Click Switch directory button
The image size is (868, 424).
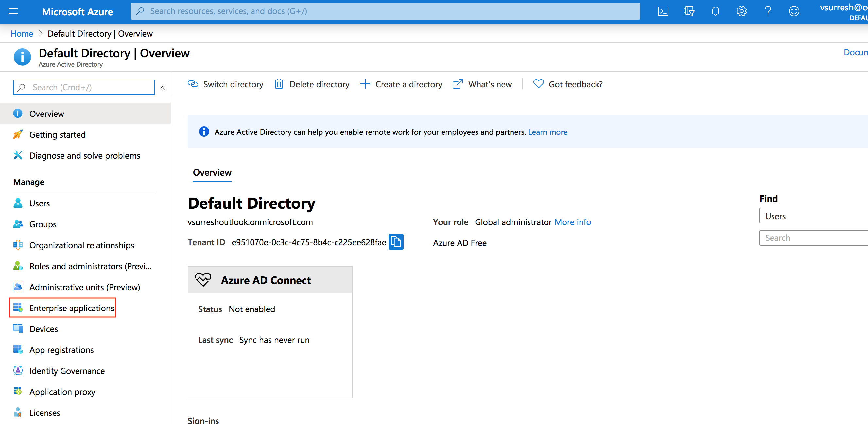225,84
